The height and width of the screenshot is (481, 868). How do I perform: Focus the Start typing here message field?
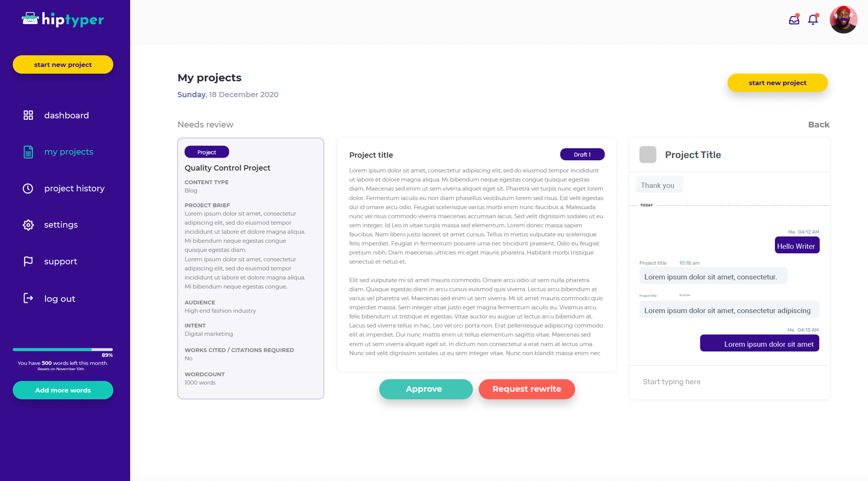tap(729, 382)
